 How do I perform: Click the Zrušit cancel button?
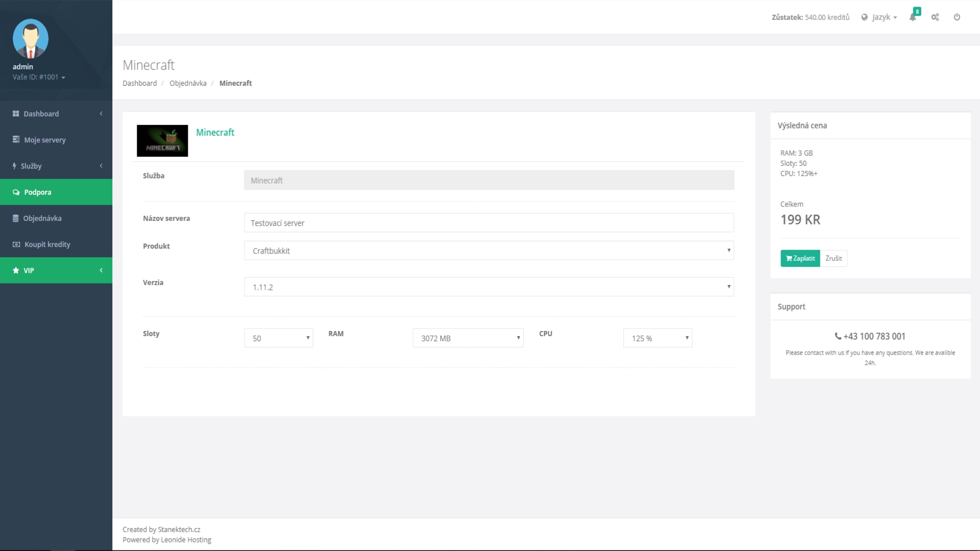(x=834, y=258)
